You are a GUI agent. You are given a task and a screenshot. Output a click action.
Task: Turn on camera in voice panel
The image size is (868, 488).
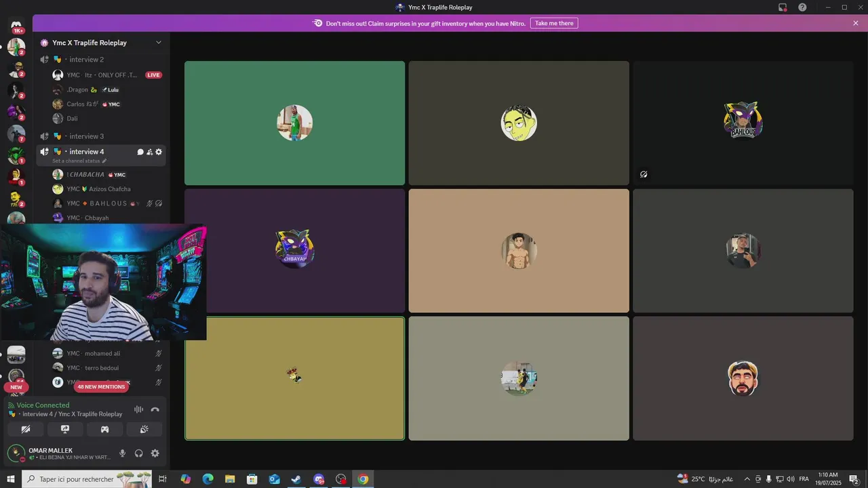point(25,429)
